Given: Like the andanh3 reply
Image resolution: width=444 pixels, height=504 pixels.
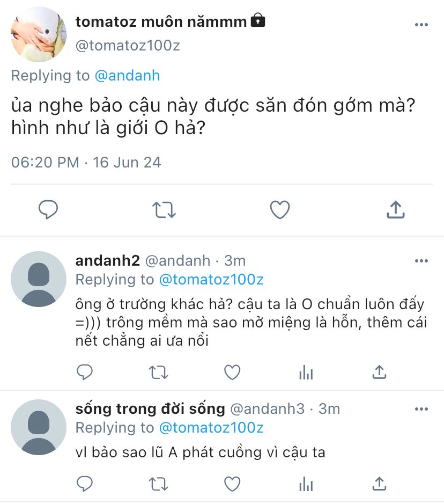Looking at the screenshot, I should click(x=232, y=484).
